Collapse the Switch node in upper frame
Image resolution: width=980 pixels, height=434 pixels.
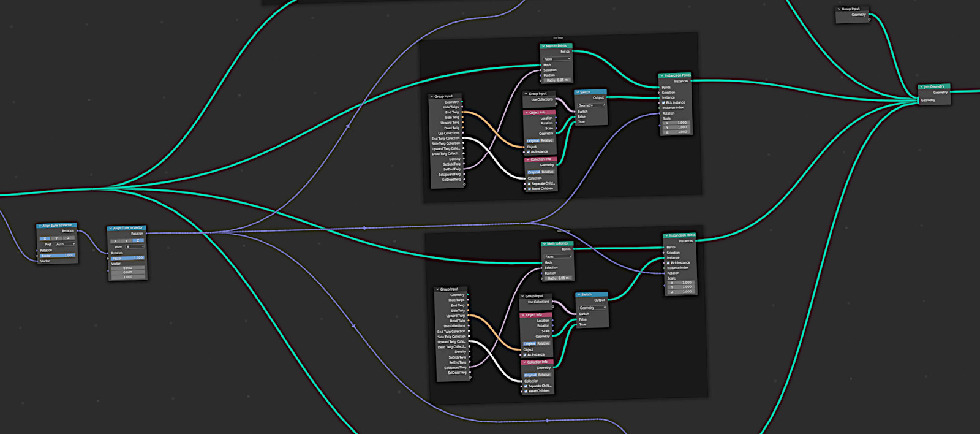click(x=578, y=93)
